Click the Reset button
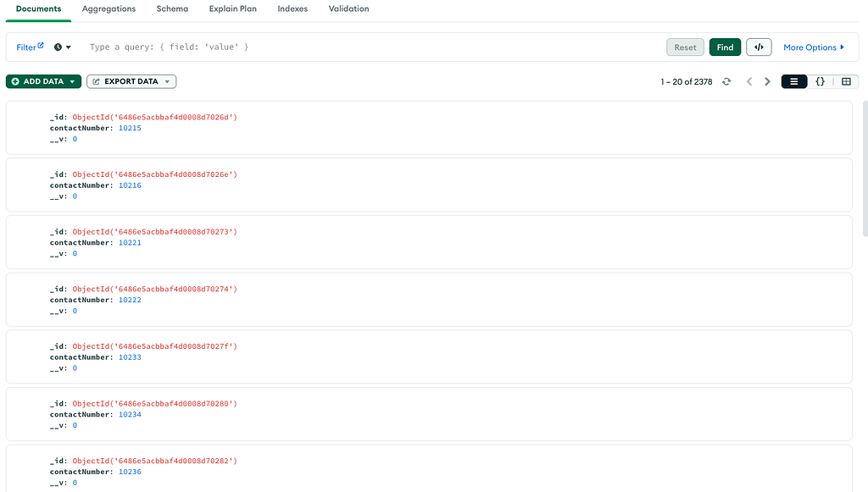The image size is (868, 492). point(685,47)
